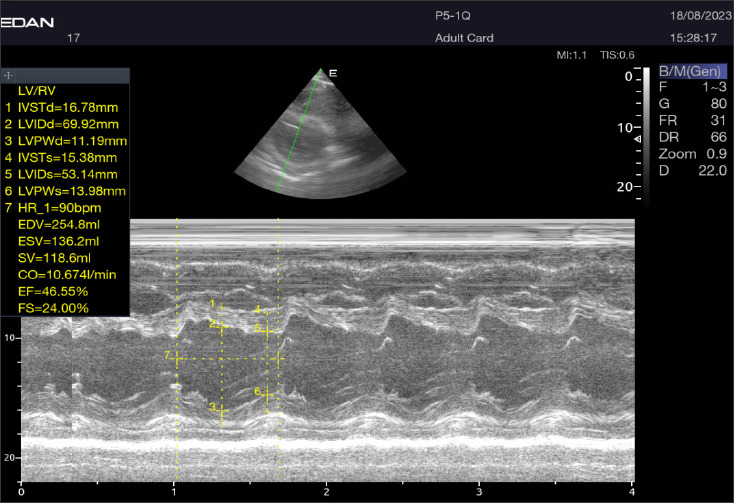The width and height of the screenshot is (734, 503).
Task: Click the E orientation marker at the sector apex
Action: tap(333, 73)
